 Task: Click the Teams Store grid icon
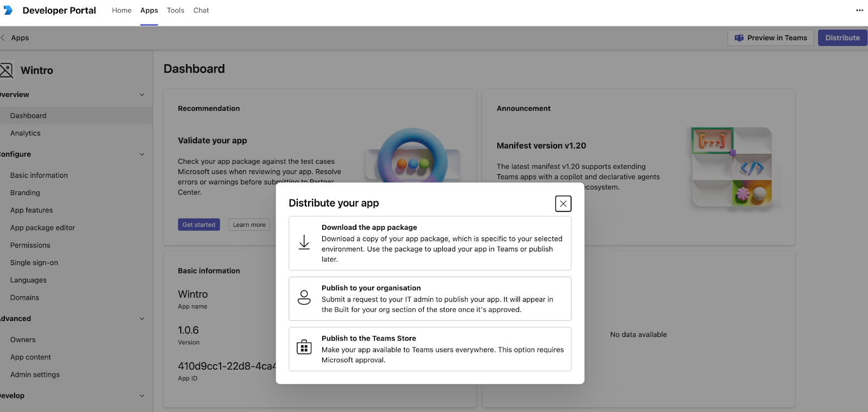coord(304,347)
